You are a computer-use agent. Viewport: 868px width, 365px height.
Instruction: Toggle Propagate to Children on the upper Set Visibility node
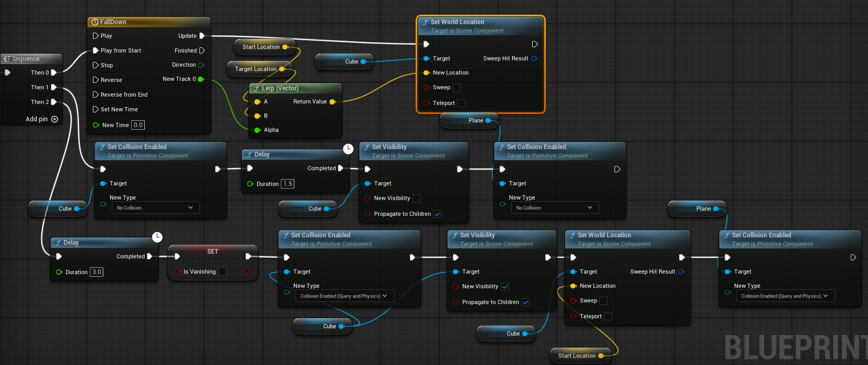(438, 214)
